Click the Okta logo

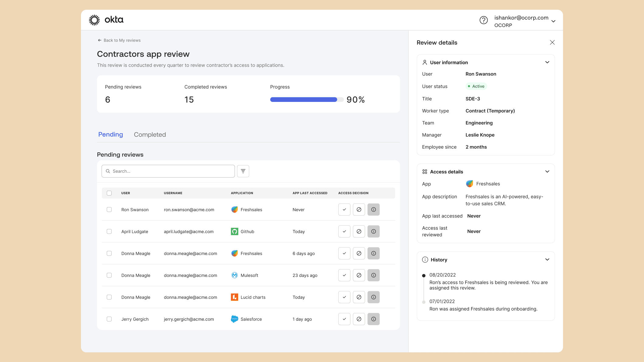(x=106, y=20)
